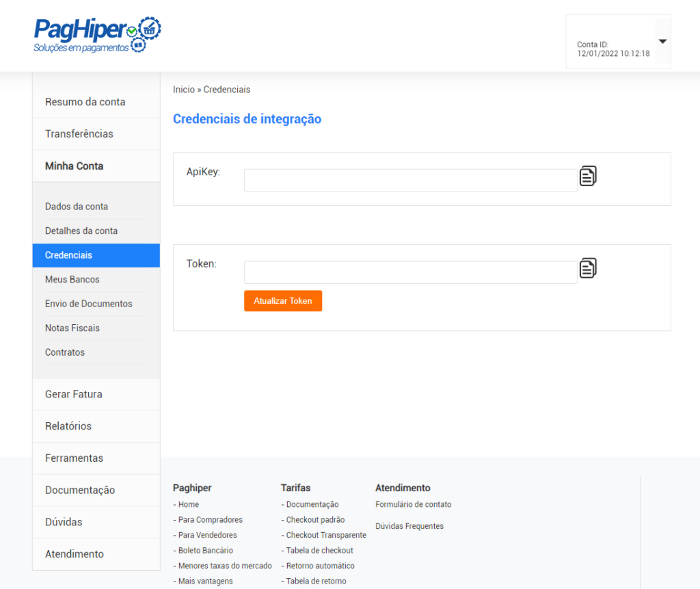Click Credenciais breadcrumb text
The width and height of the screenshot is (700, 589).
click(x=227, y=90)
